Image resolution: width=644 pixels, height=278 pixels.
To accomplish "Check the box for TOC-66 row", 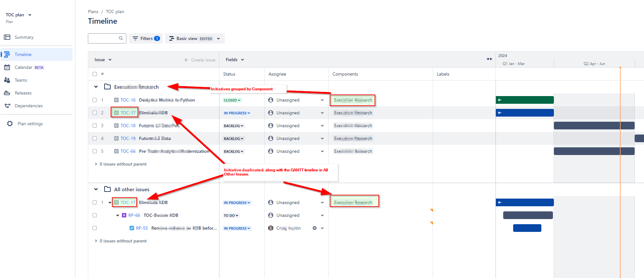I will (x=95, y=151).
